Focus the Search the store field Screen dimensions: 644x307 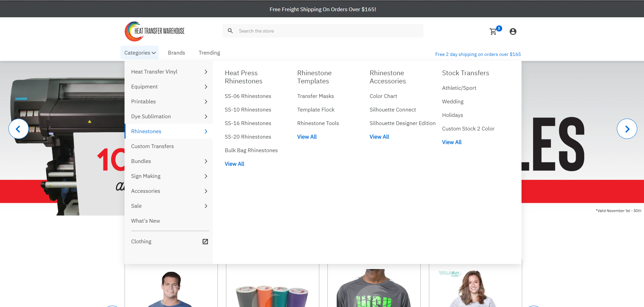(326, 31)
